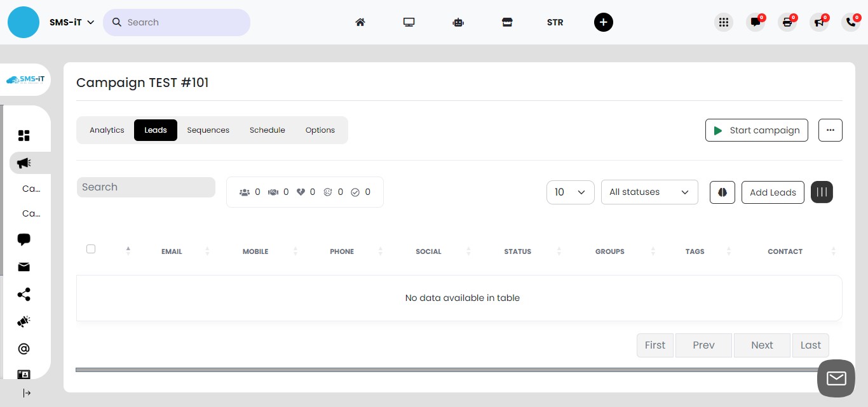Click the column visibility toggle beside Add Leads

[822, 192]
